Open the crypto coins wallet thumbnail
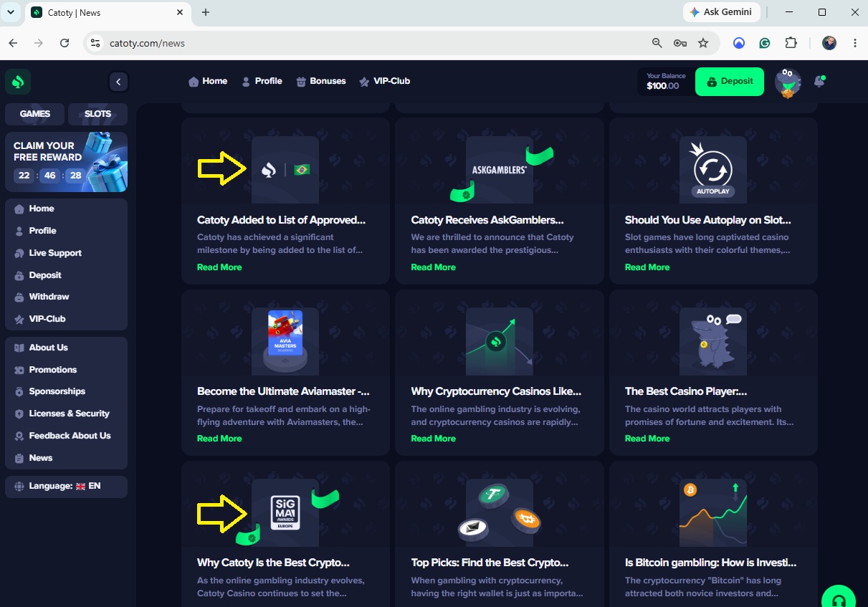The height and width of the screenshot is (607, 868). click(x=500, y=512)
